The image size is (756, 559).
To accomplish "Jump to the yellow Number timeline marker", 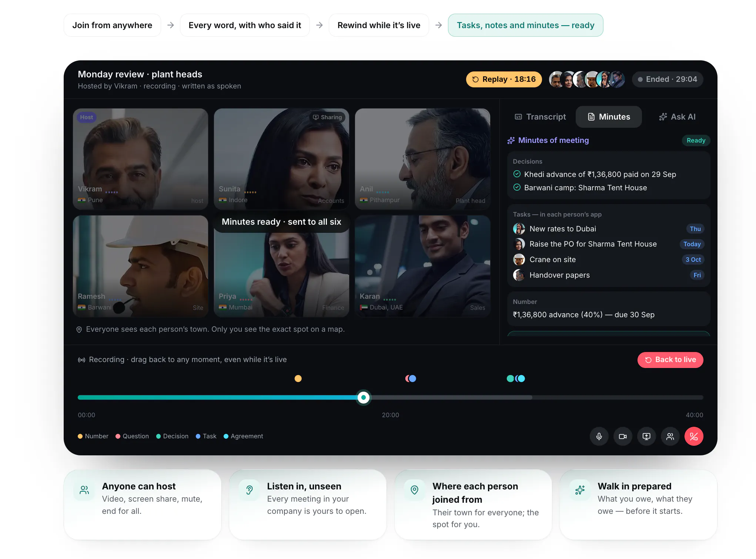I will click(298, 378).
